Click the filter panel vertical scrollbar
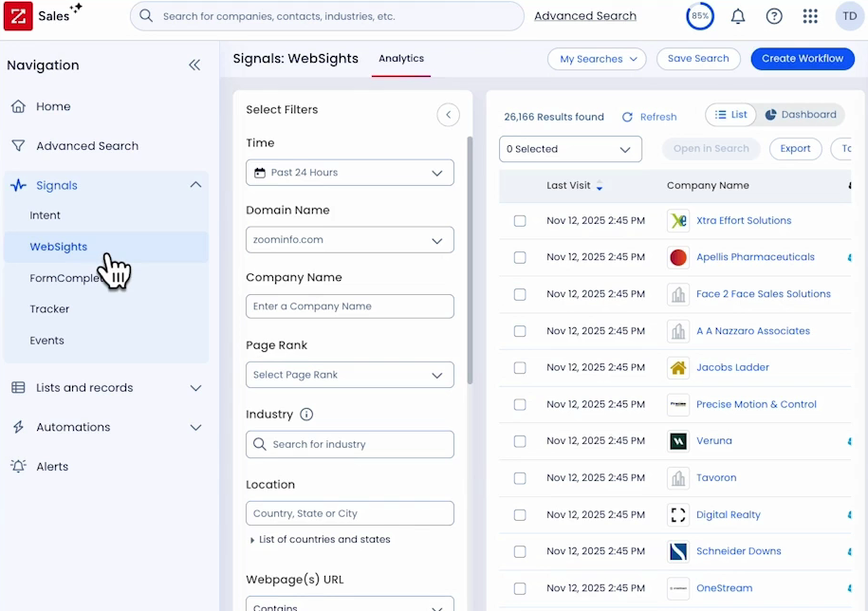 [470, 260]
